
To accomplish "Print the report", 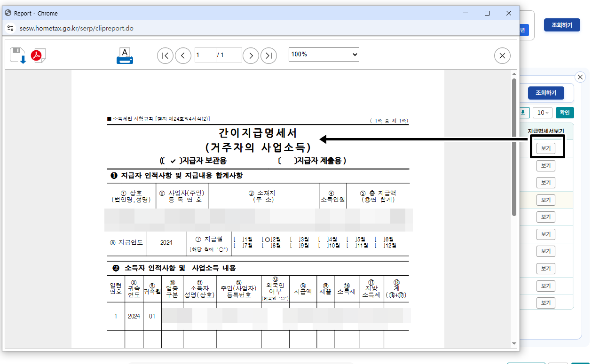I will pyautogui.click(x=124, y=55).
